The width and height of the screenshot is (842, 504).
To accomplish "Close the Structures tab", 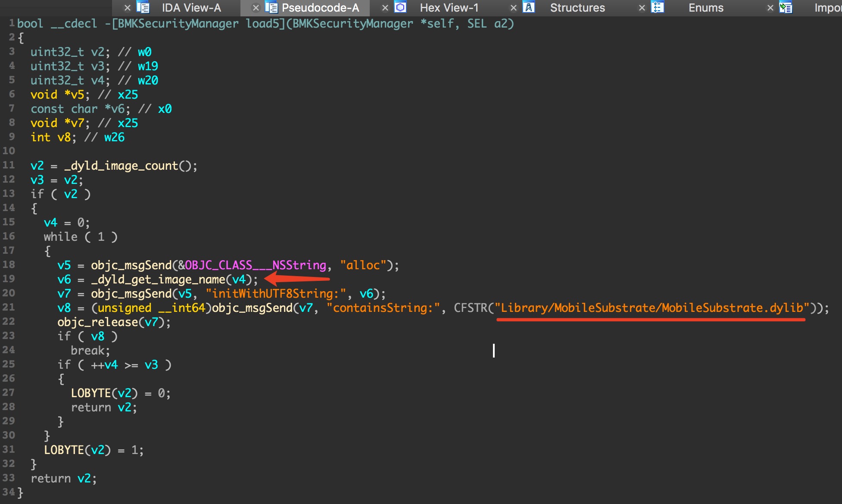I will tap(513, 8).
